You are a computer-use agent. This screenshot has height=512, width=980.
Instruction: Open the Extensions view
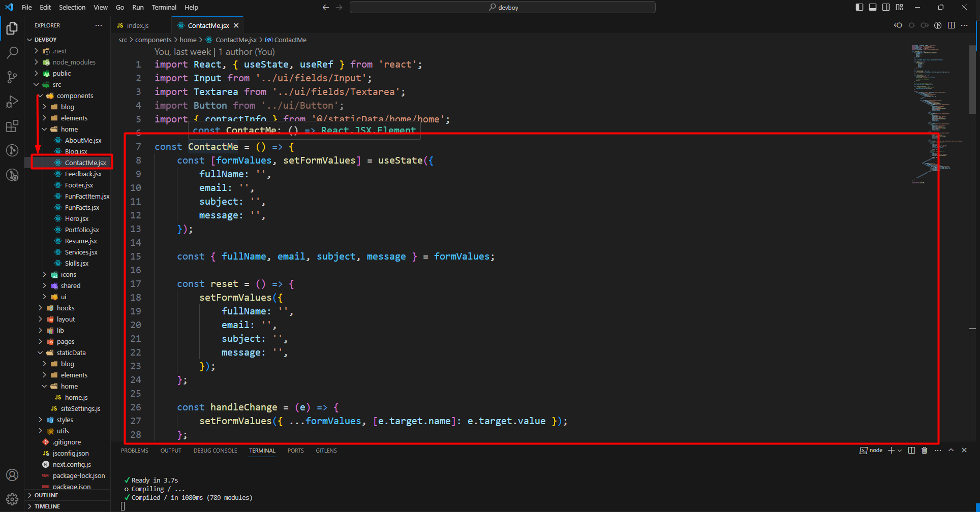(12, 126)
